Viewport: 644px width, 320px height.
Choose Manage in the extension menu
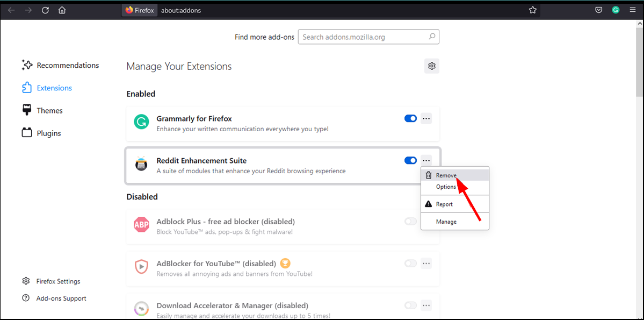[455, 221]
